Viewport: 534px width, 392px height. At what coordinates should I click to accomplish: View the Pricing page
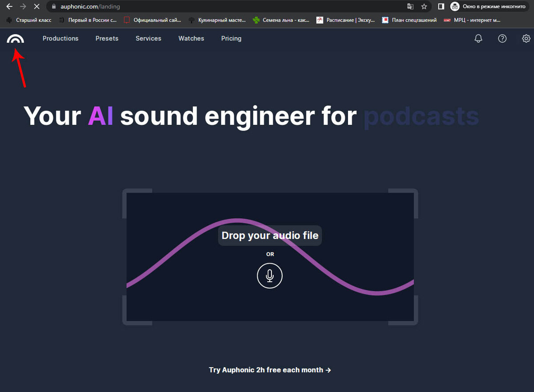[231, 39]
